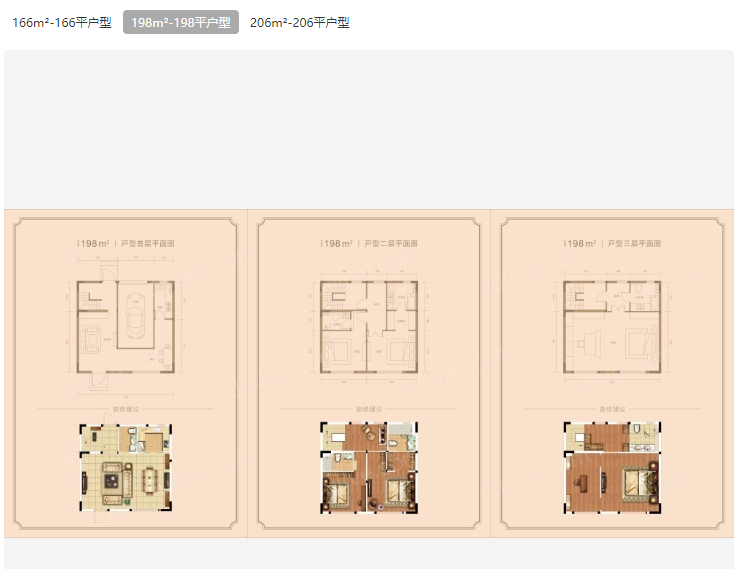Screen dimensions: 736x569
Task: Click the second floor line-drawing floor plan
Action: pos(369,326)
